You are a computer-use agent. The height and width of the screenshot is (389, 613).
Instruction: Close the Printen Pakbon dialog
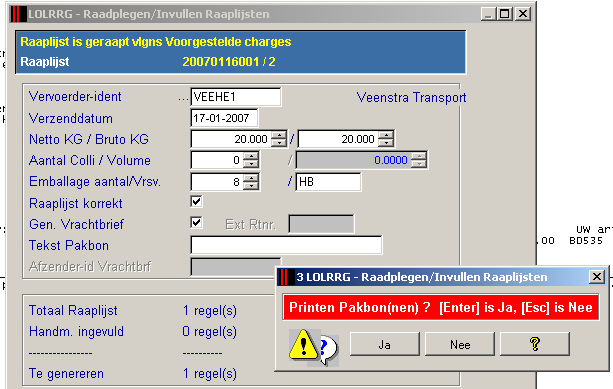597,277
